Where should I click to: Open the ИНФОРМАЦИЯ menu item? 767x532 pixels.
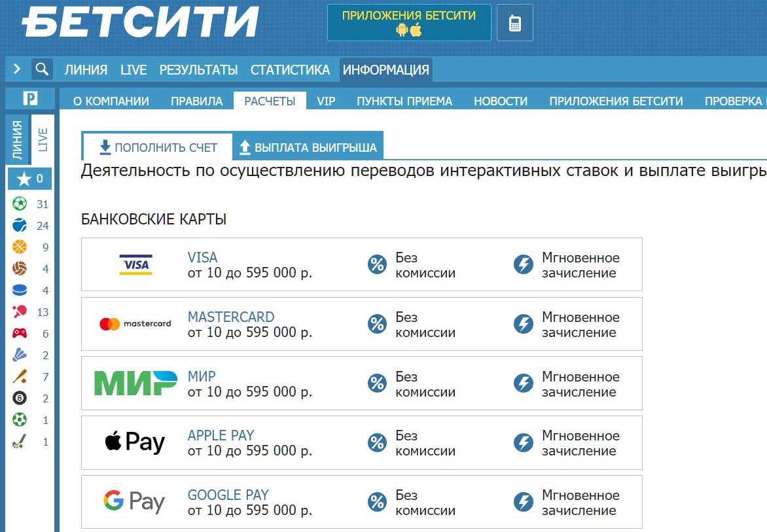pyautogui.click(x=386, y=70)
